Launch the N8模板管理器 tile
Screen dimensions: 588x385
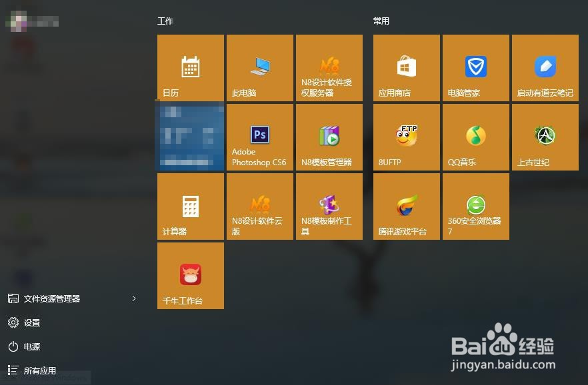click(329, 137)
